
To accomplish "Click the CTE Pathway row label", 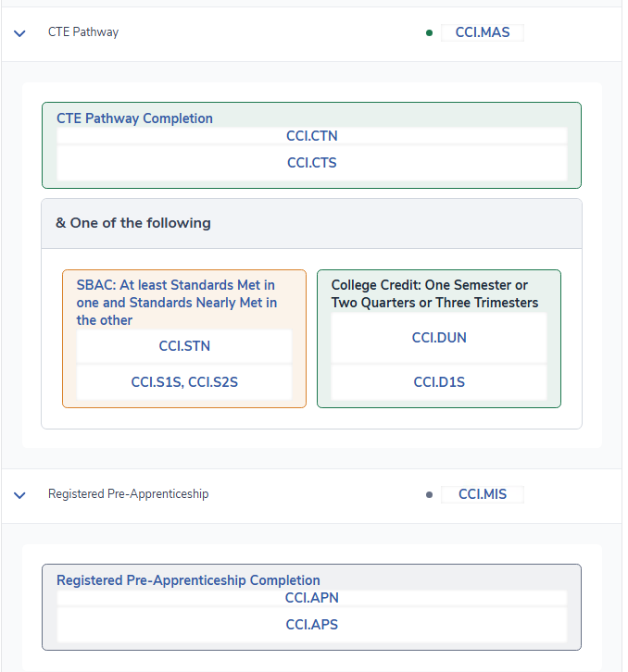I will click(83, 32).
